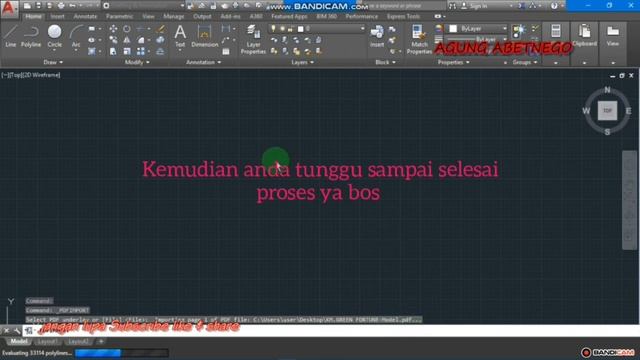Select the Trim tool
The width and height of the screenshot is (640, 360).
click(x=141, y=29)
